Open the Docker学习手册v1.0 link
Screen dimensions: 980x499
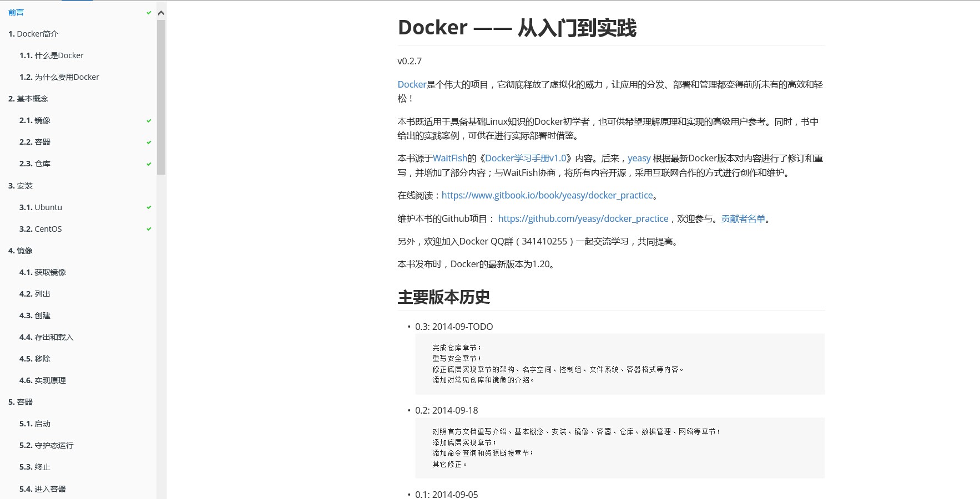526,158
